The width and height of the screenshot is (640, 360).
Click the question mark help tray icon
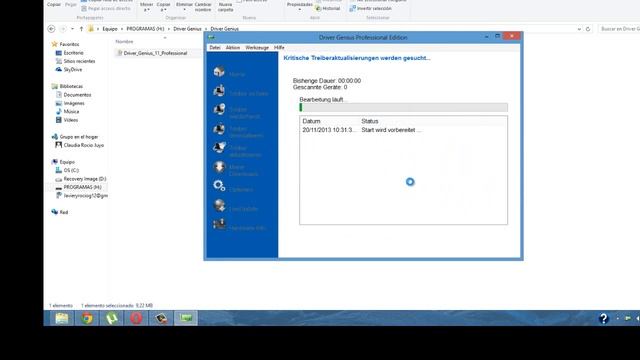click(x=604, y=318)
